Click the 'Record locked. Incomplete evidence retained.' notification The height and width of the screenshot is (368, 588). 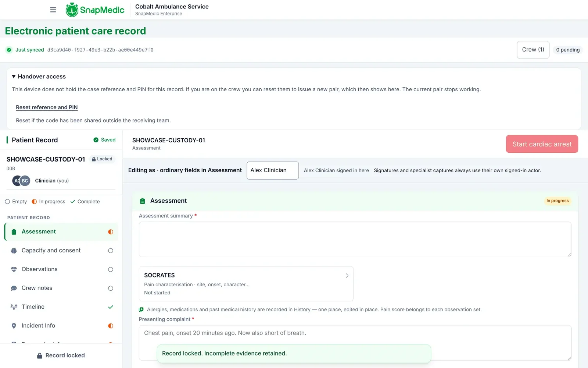click(x=294, y=354)
